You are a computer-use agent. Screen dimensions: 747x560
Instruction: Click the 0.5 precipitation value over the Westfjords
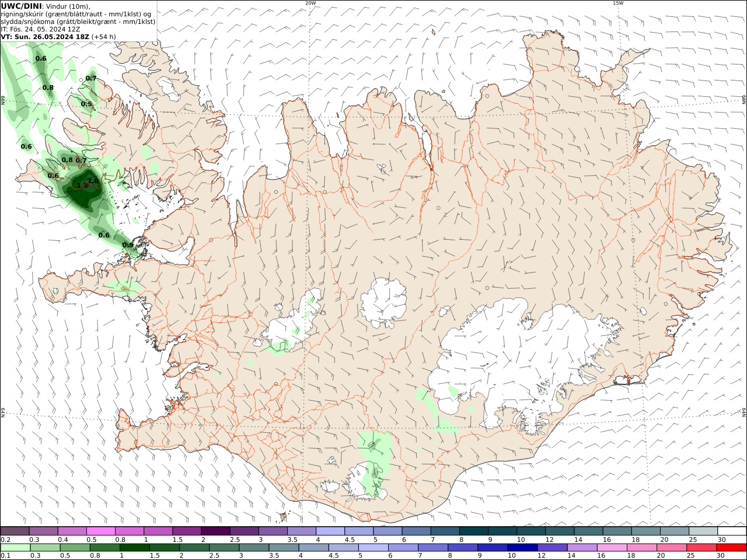tap(86, 104)
